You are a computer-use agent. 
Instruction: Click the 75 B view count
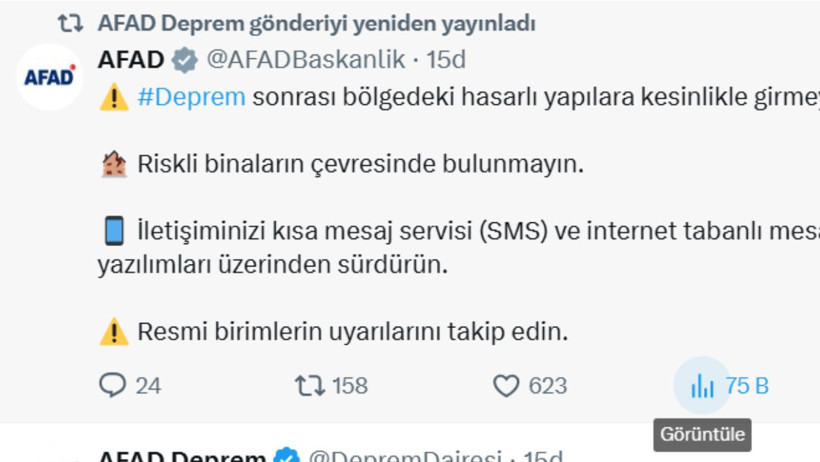(x=747, y=385)
